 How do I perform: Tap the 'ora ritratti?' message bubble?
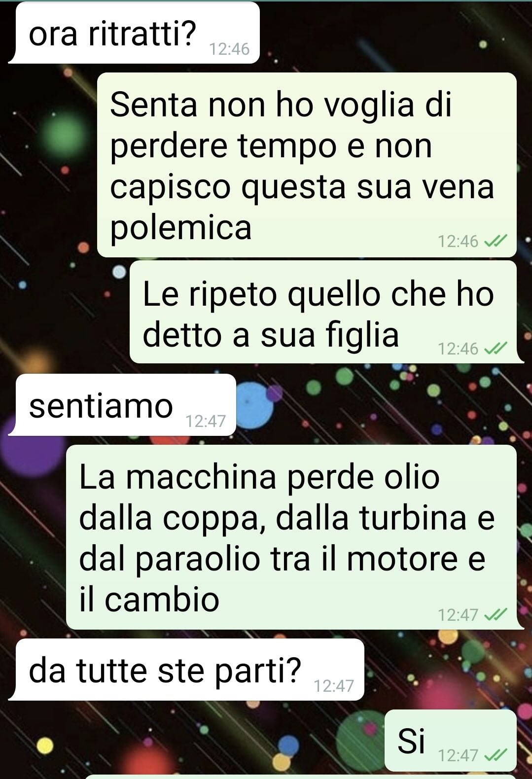[x=134, y=33]
